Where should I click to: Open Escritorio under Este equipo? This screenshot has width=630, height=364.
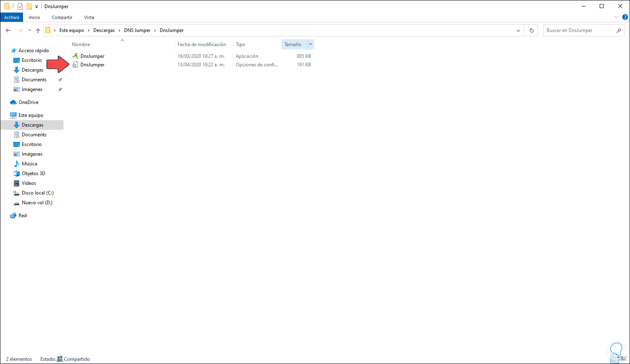pyautogui.click(x=32, y=144)
